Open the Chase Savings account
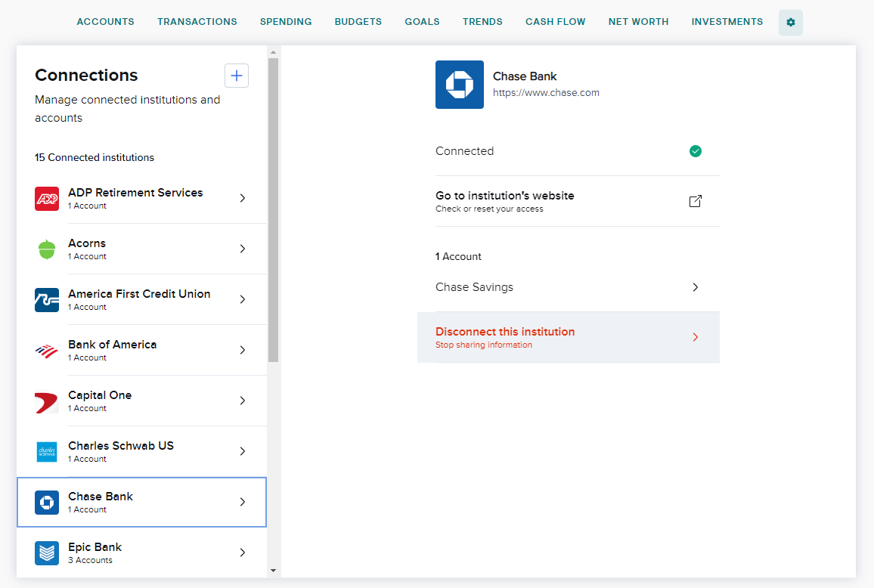Image resolution: width=874 pixels, height=588 pixels. click(x=578, y=287)
